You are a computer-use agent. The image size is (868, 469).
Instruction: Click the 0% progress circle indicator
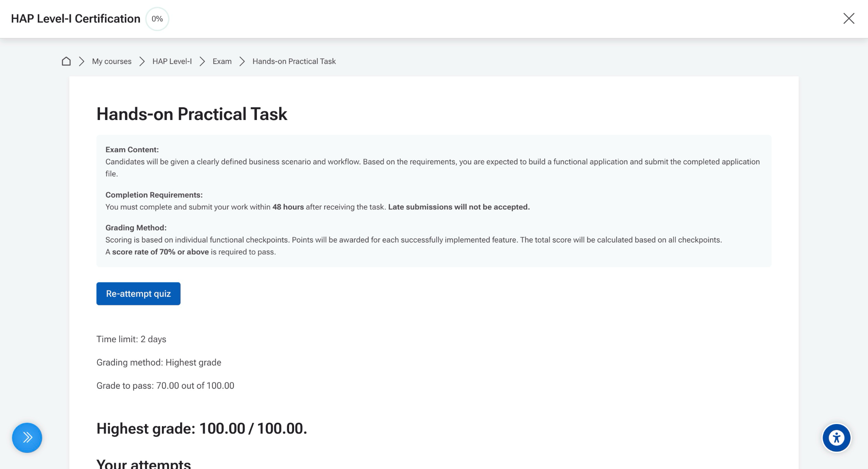pyautogui.click(x=157, y=19)
